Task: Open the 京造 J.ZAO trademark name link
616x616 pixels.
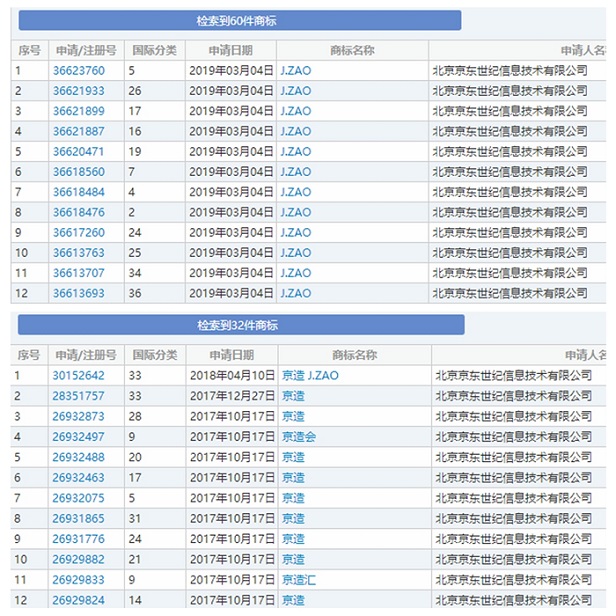Action: click(x=310, y=376)
